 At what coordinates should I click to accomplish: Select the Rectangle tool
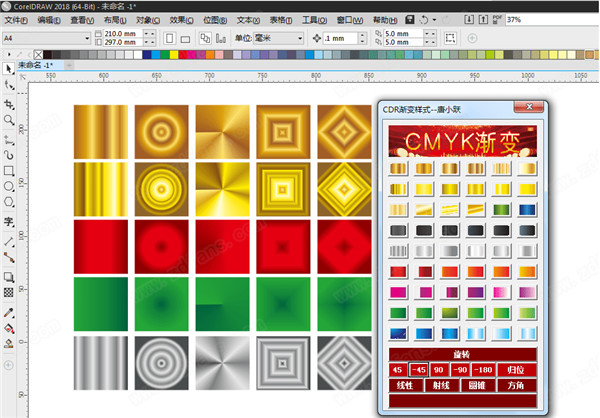[9, 171]
